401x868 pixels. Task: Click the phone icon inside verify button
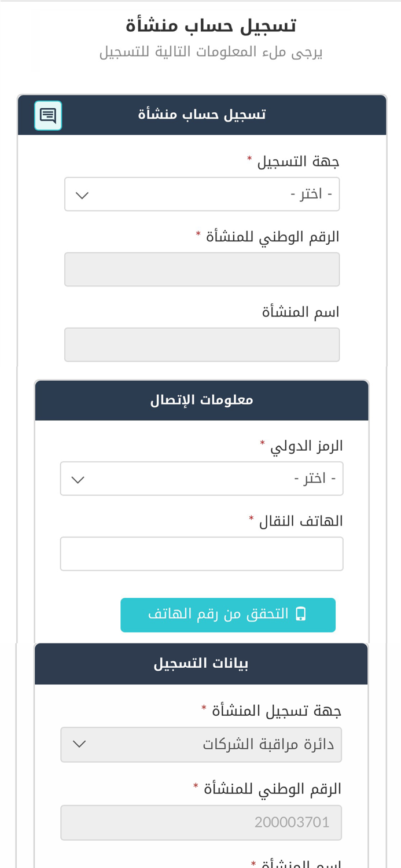[300, 615]
